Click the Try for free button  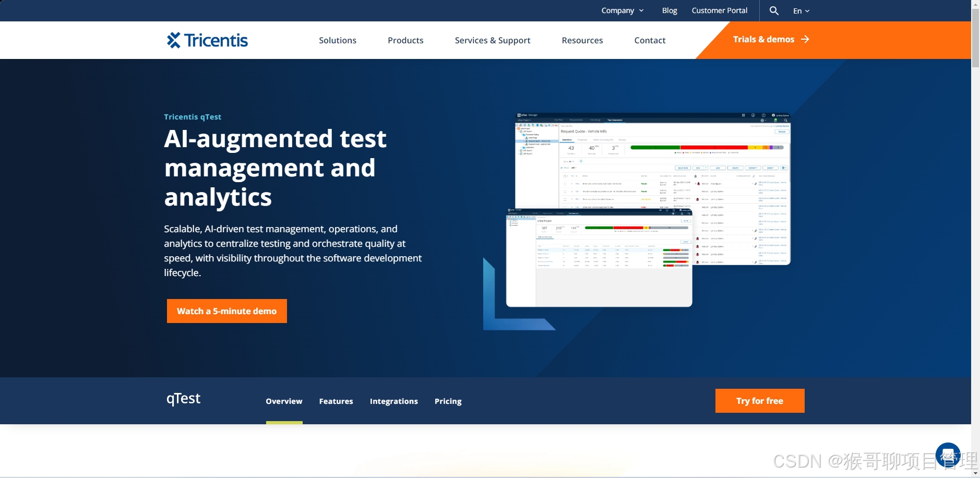point(760,401)
